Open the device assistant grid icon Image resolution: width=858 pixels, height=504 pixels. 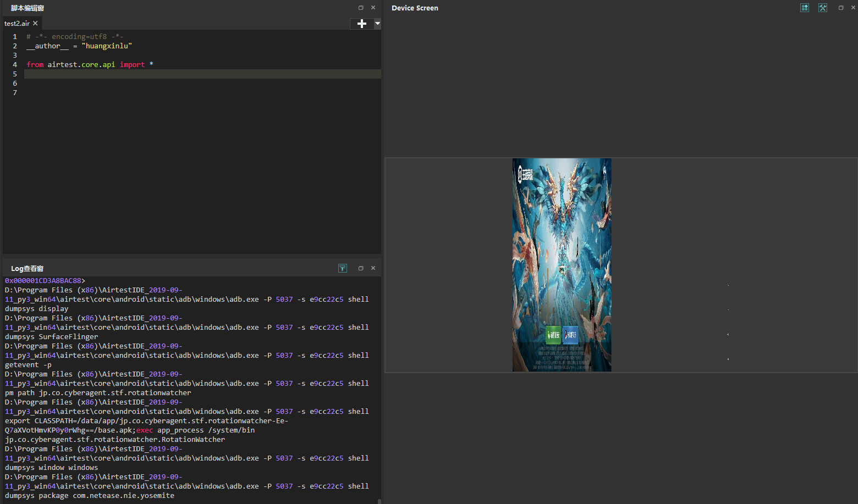(805, 8)
